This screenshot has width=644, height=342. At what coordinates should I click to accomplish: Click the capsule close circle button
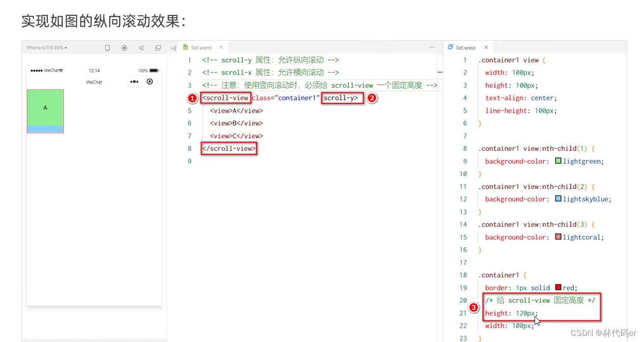coord(149,82)
